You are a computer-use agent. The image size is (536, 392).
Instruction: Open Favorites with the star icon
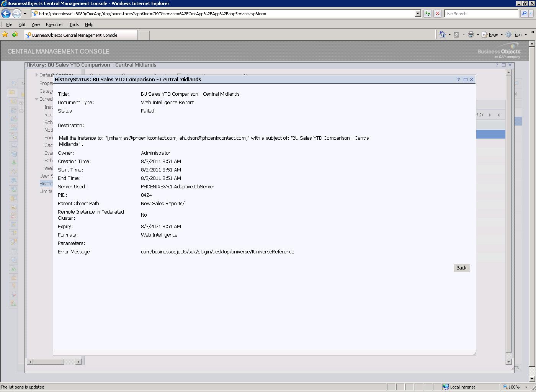[5, 34]
